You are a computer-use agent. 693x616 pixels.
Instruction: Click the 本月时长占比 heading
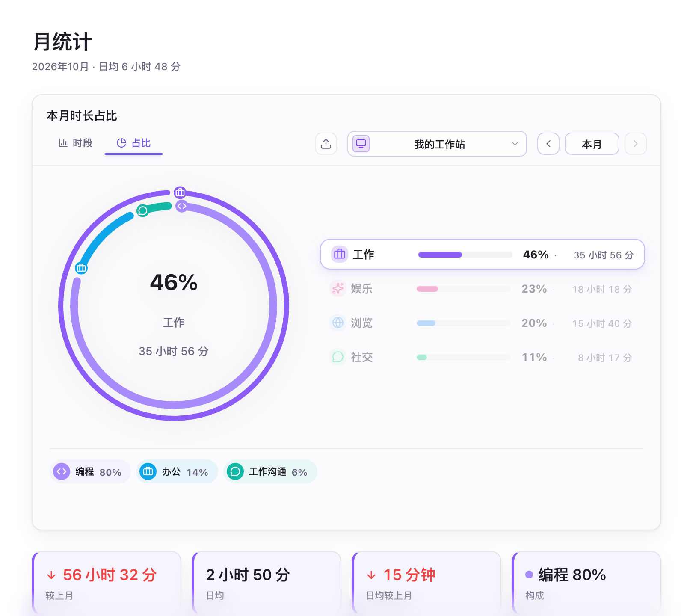82,115
